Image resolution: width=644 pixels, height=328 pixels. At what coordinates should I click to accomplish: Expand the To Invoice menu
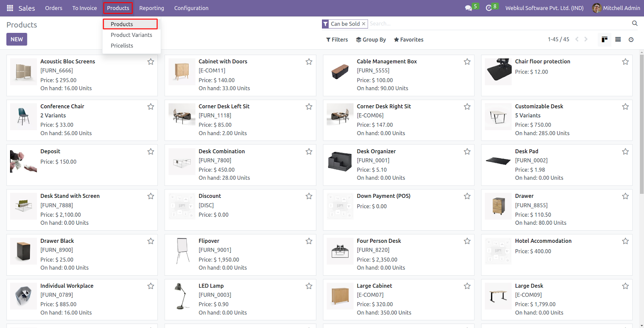tap(85, 8)
